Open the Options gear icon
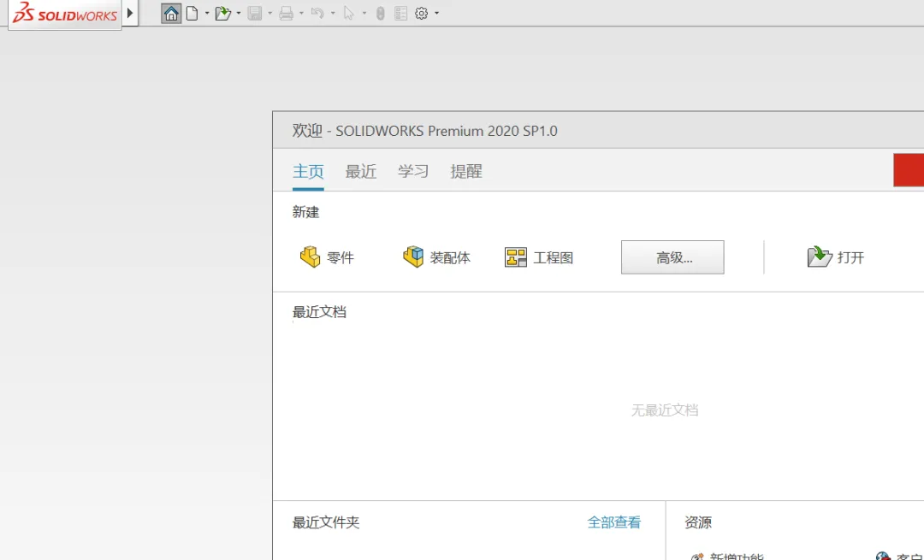Screen dimensions: 924x560 (x=421, y=13)
